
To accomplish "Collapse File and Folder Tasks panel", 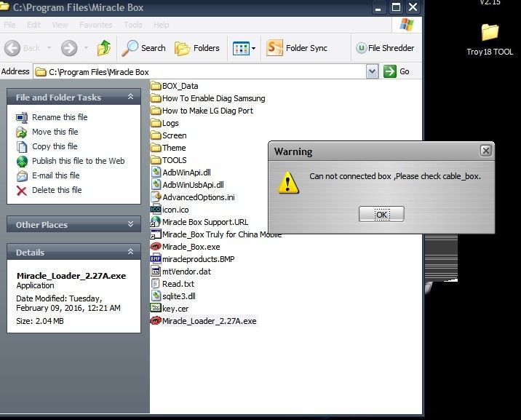I will pyautogui.click(x=130, y=97).
